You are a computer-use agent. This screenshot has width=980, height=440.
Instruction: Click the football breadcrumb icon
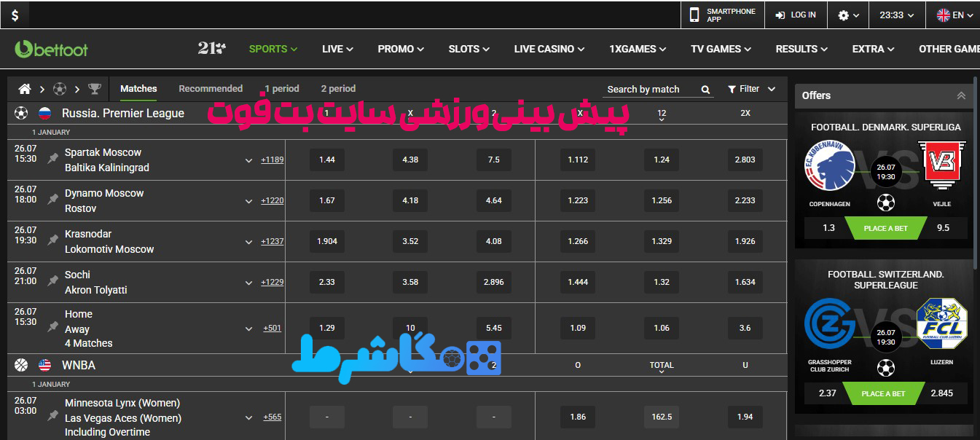tap(60, 89)
